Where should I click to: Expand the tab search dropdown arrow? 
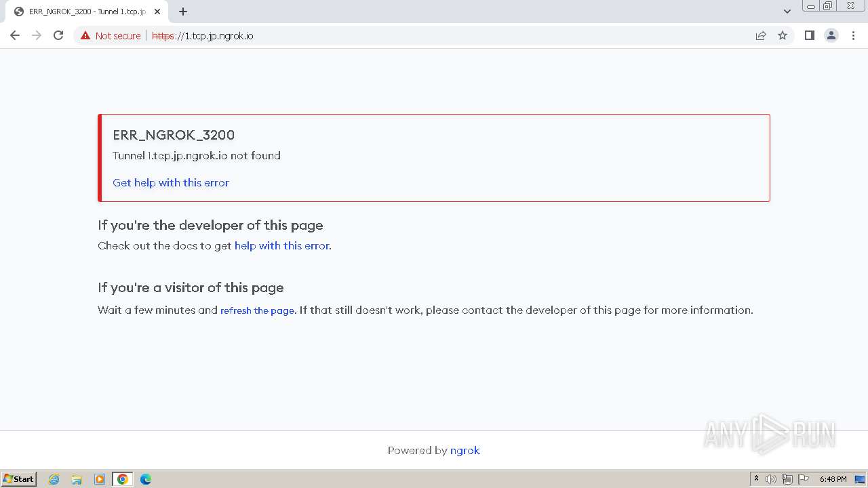coord(787,12)
